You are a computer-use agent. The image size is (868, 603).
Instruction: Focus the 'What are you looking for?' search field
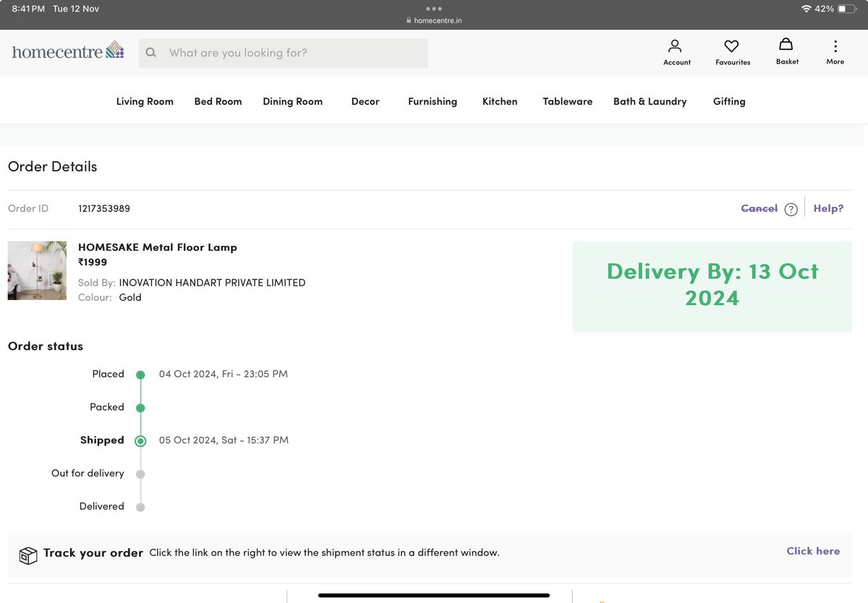coord(284,53)
